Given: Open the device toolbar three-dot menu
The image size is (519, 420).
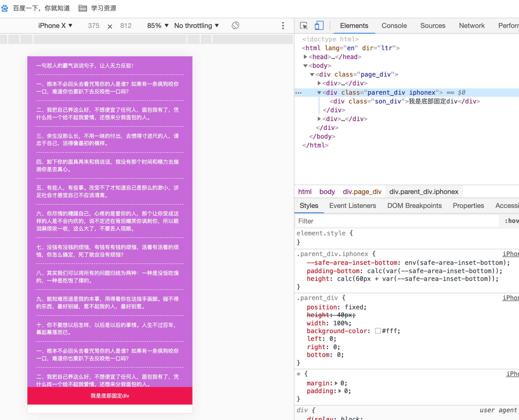Looking at the screenshot, I should click(283, 26).
